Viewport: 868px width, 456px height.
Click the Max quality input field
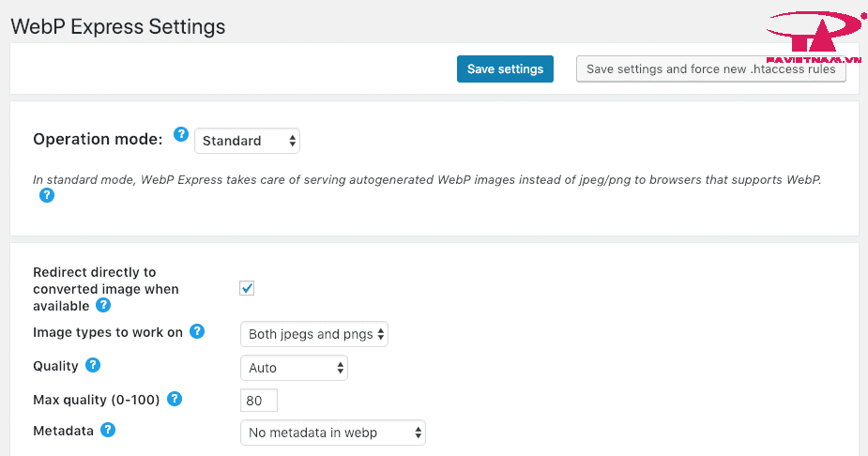(x=258, y=400)
